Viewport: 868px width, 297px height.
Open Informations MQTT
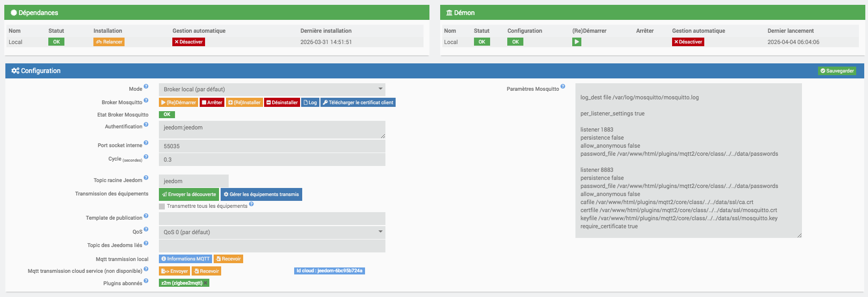pos(185,259)
